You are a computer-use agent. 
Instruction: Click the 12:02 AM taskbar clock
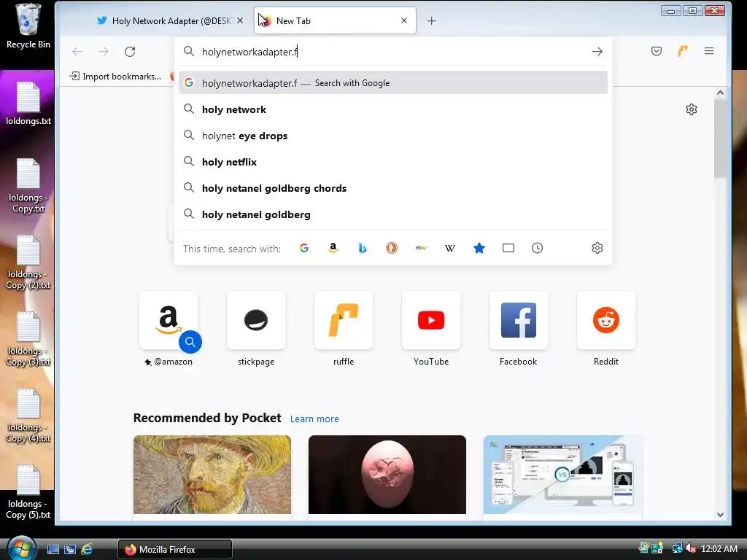coord(719,549)
